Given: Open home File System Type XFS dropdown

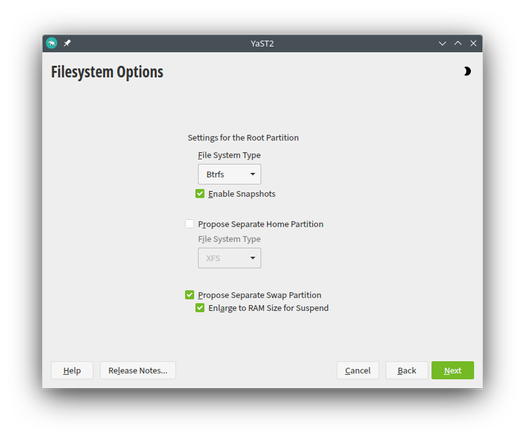Looking at the screenshot, I should pyautogui.click(x=229, y=258).
